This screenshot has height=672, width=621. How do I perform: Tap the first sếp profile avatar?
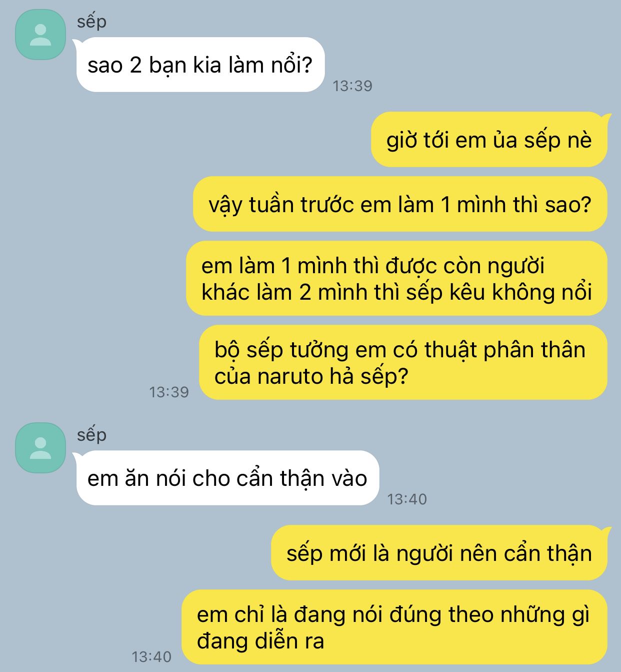pos(40,35)
